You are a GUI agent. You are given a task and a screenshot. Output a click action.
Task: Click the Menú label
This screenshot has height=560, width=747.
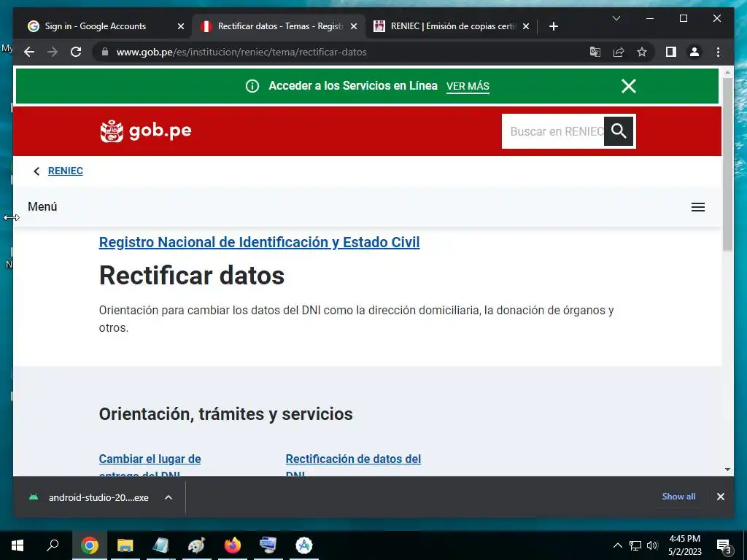(42, 206)
